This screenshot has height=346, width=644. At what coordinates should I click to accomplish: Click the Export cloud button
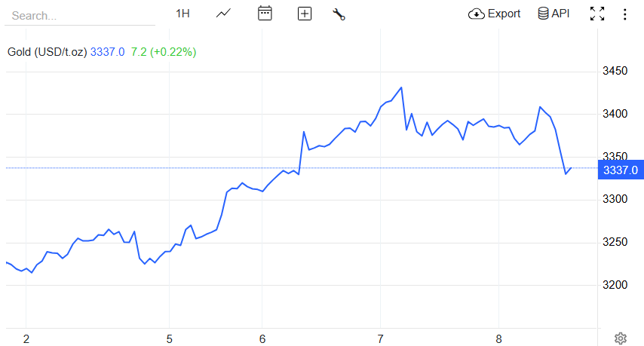(x=495, y=14)
